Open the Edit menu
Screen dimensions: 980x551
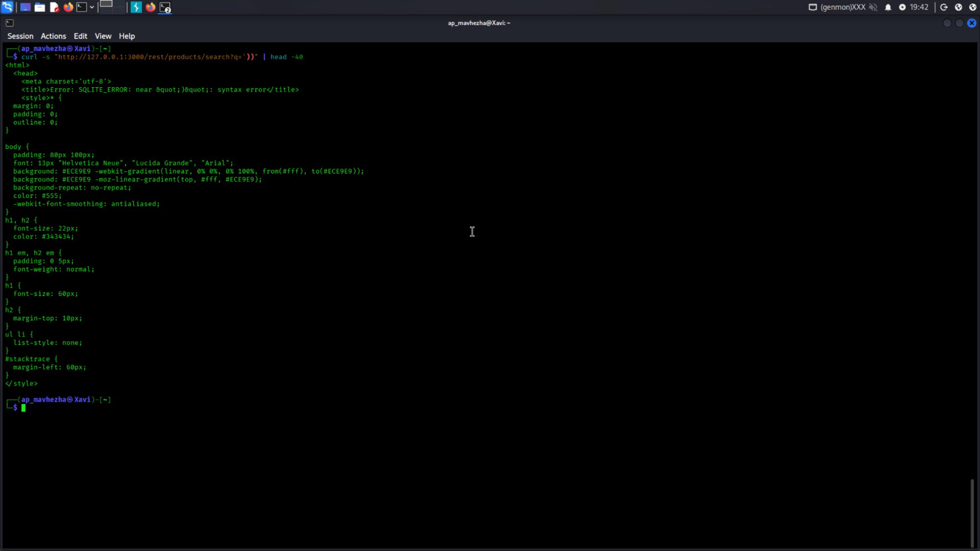pos(80,36)
